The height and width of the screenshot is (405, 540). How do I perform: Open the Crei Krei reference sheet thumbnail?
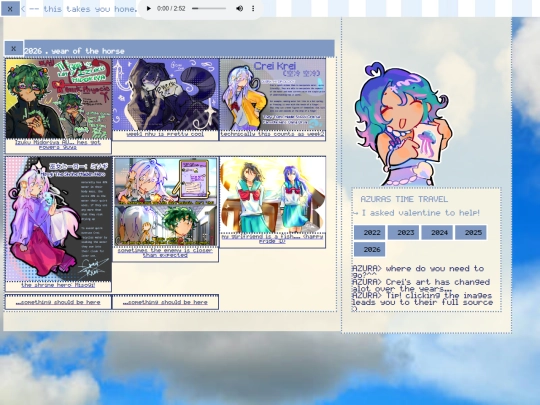coord(273,95)
